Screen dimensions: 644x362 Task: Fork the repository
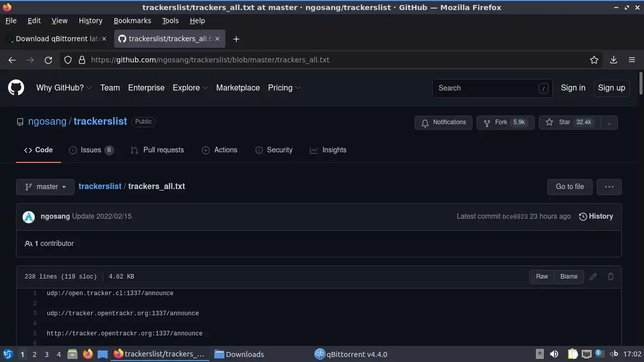pyautogui.click(x=505, y=123)
